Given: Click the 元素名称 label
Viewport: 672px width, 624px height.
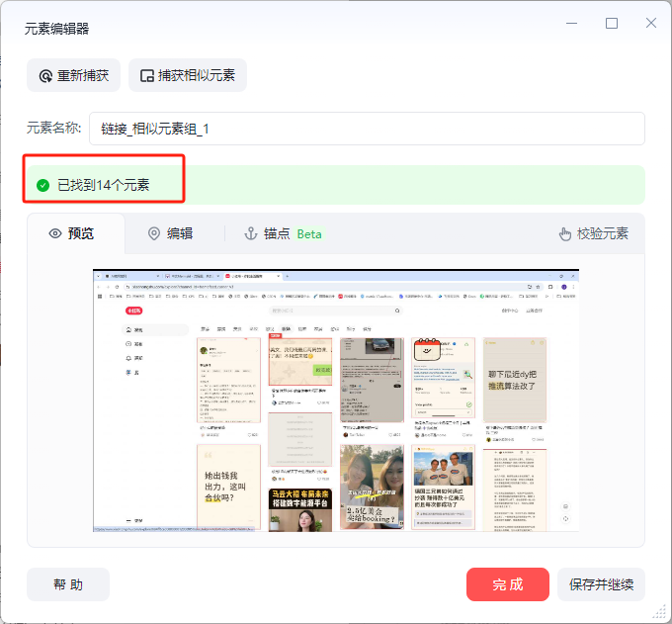Looking at the screenshot, I should click(x=54, y=128).
